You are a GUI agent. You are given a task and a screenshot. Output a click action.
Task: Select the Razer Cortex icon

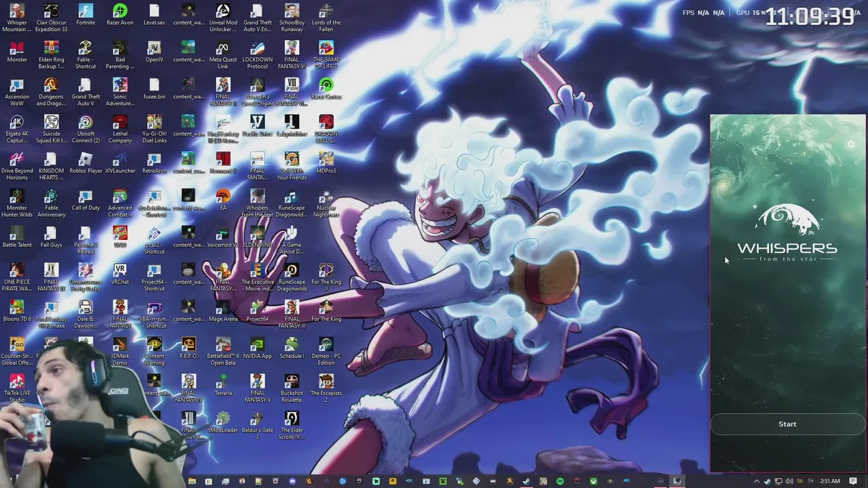(x=326, y=89)
